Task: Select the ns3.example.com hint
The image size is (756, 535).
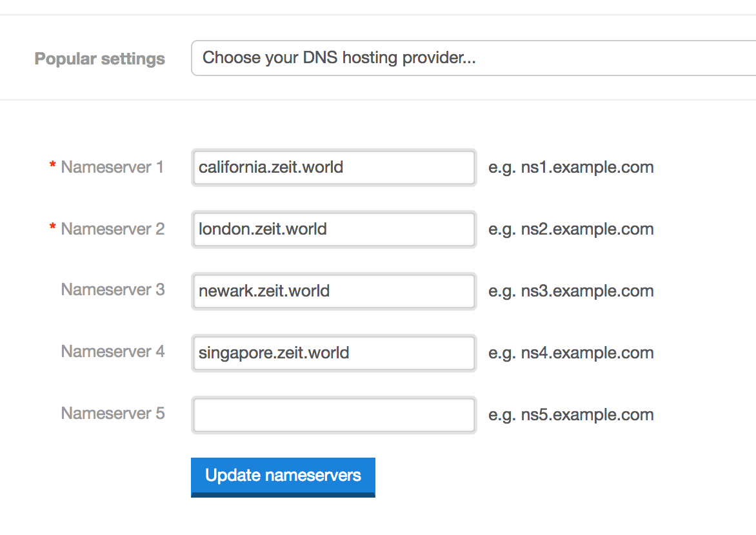Action: pos(571,291)
